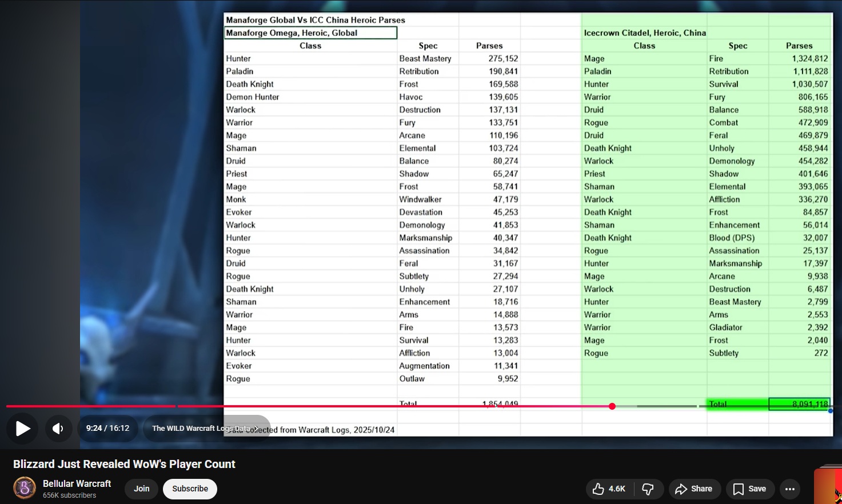Select the 9,952 parses value
The height and width of the screenshot is (504, 842).
coord(508,378)
